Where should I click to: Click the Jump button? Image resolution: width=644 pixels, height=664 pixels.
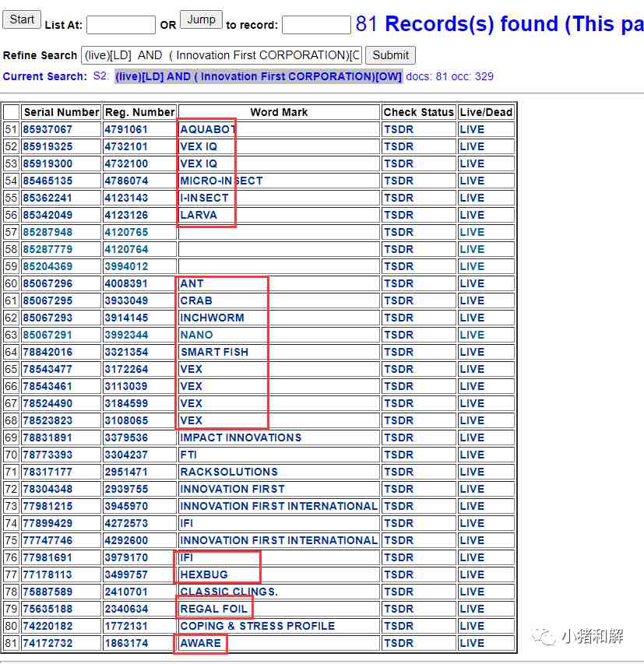point(201,20)
